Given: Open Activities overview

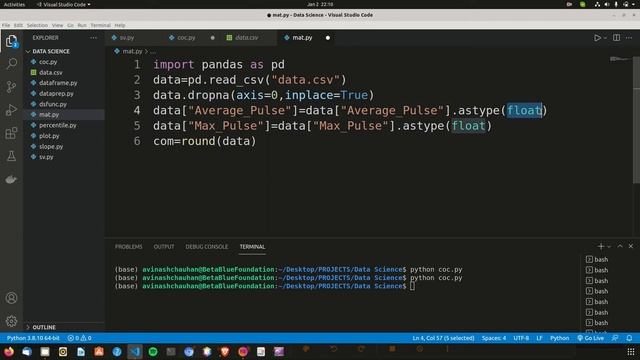Looking at the screenshot, I should point(14,4).
